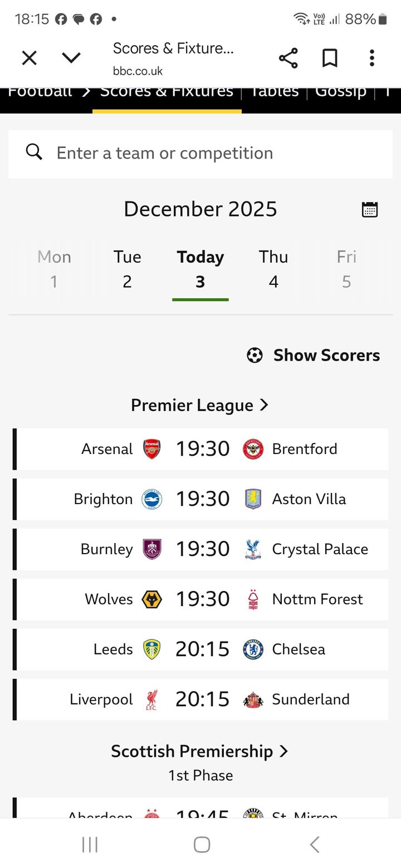Select Tue 2 in the date strip
The width and height of the screenshot is (401, 868).
pos(127,269)
